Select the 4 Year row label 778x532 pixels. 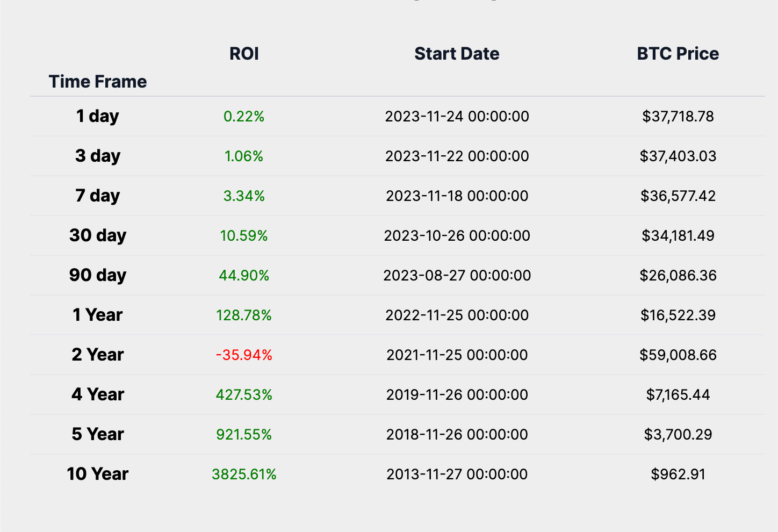tap(97, 394)
